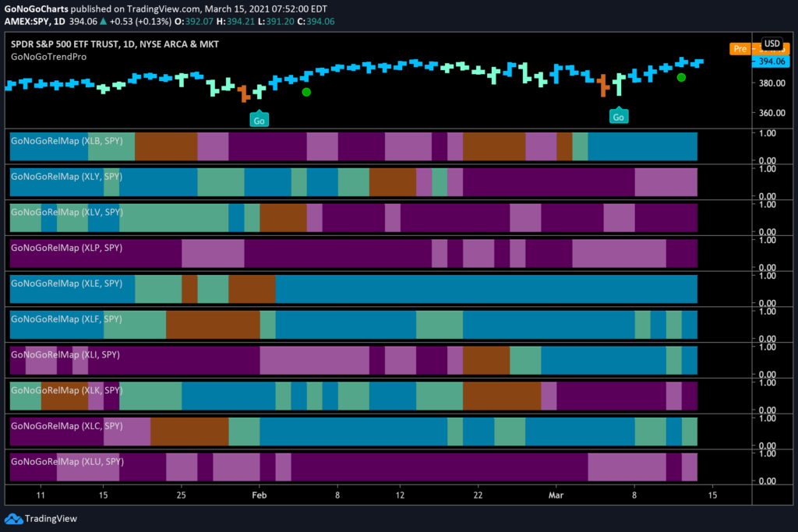798x532 pixels.
Task: Click the TradingView logo icon
Action: (14, 519)
